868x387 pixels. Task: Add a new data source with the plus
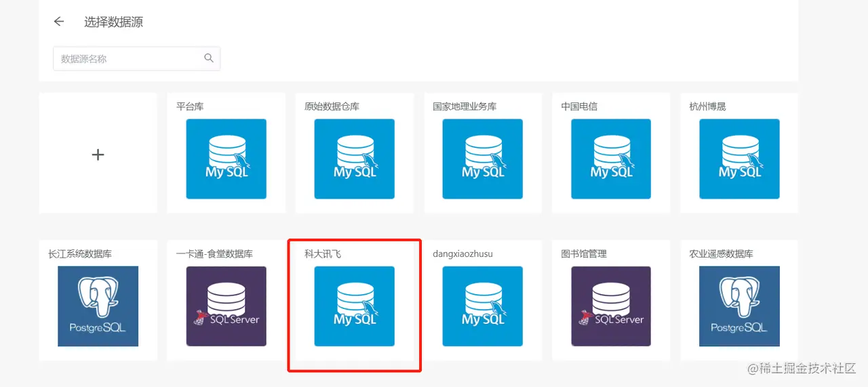point(98,155)
